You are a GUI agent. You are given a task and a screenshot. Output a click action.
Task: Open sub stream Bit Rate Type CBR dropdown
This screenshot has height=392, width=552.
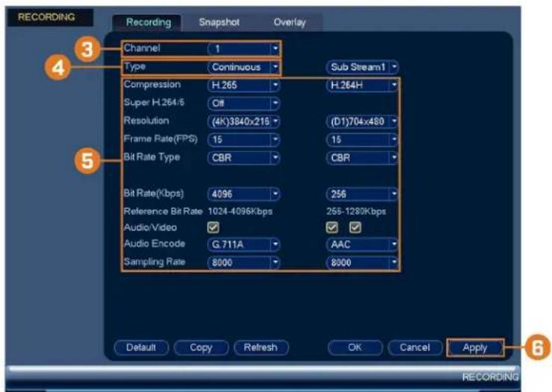click(x=363, y=158)
